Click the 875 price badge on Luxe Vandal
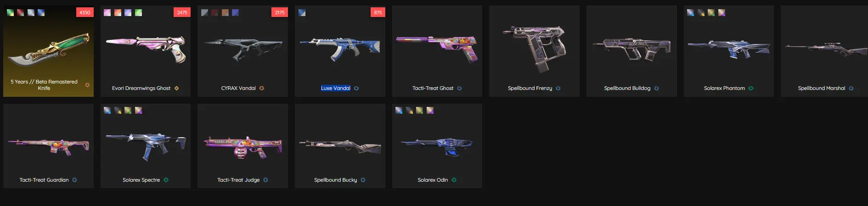Screen dimensions: 868x206 (378, 12)
